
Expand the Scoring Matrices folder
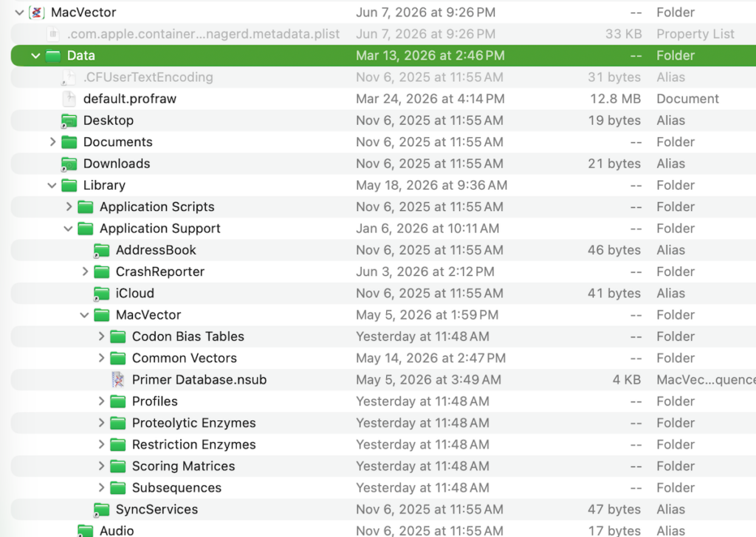pos(101,467)
